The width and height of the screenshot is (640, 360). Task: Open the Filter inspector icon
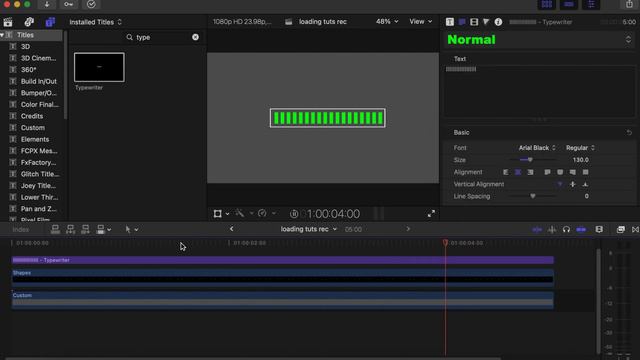point(486,22)
